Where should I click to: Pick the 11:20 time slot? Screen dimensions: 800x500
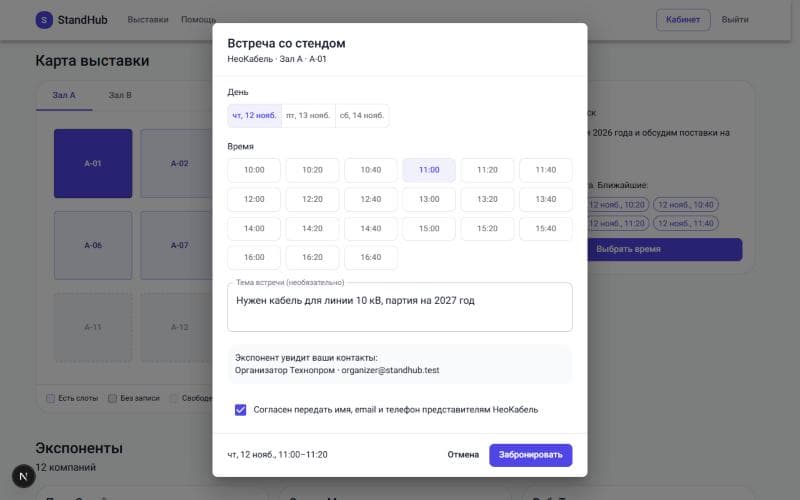point(487,170)
